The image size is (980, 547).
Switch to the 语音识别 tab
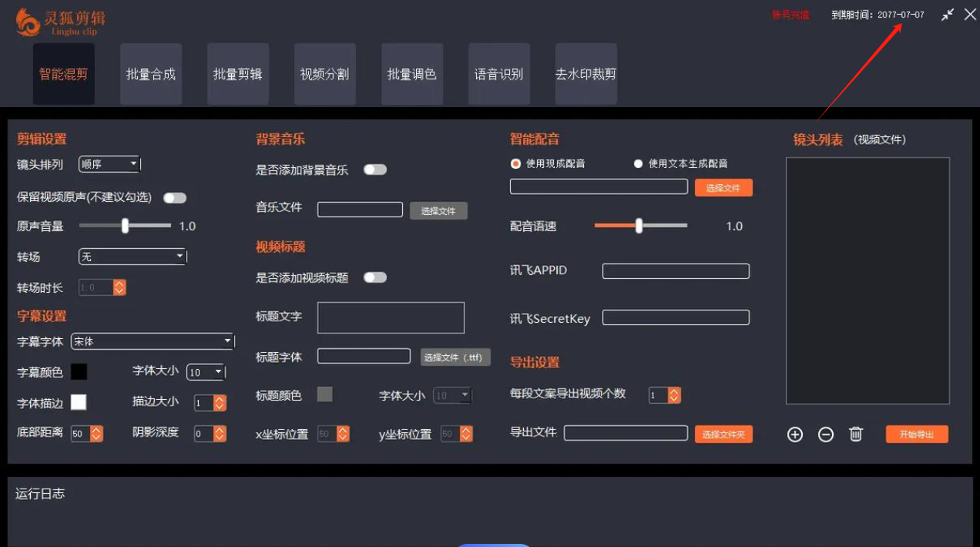tap(498, 73)
